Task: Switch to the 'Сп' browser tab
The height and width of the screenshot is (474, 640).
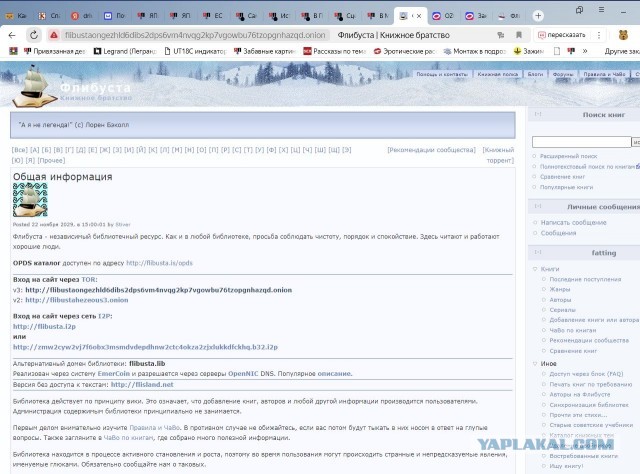Action: (x=49, y=16)
